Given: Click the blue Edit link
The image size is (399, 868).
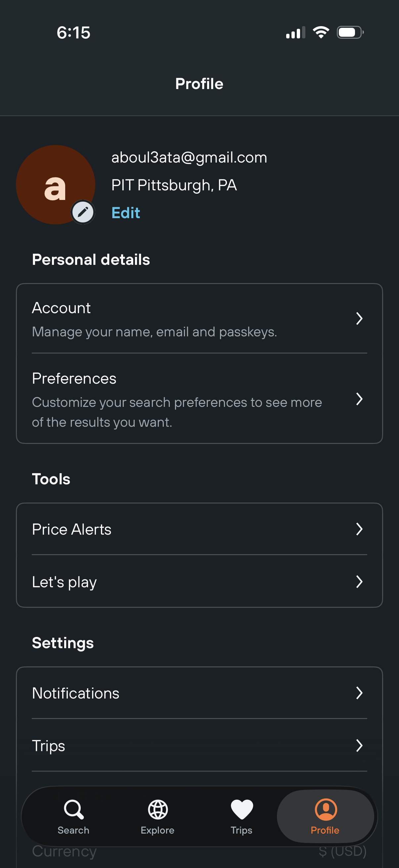Looking at the screenshot, I should 126,213.
